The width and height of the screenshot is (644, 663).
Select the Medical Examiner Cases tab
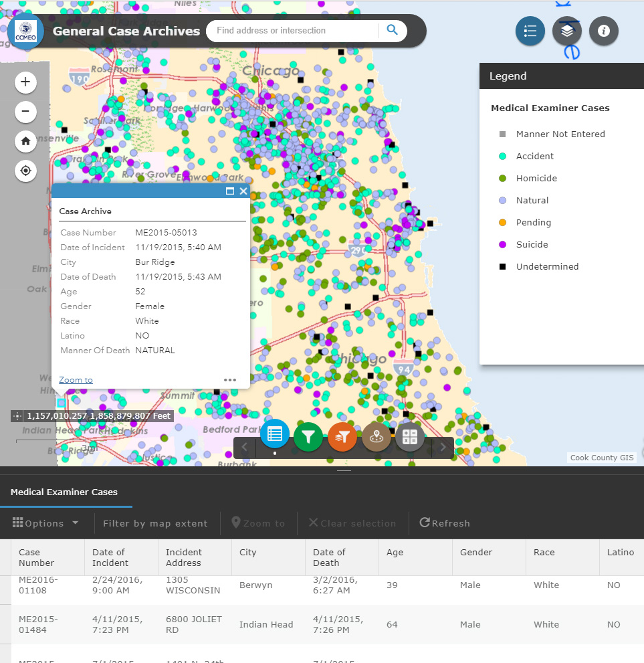64,492
